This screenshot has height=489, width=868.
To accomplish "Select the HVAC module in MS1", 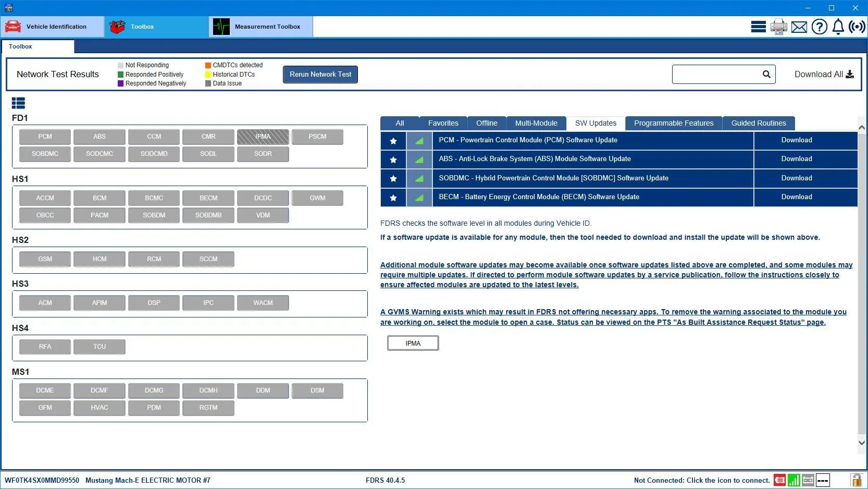I will point(100,408).
